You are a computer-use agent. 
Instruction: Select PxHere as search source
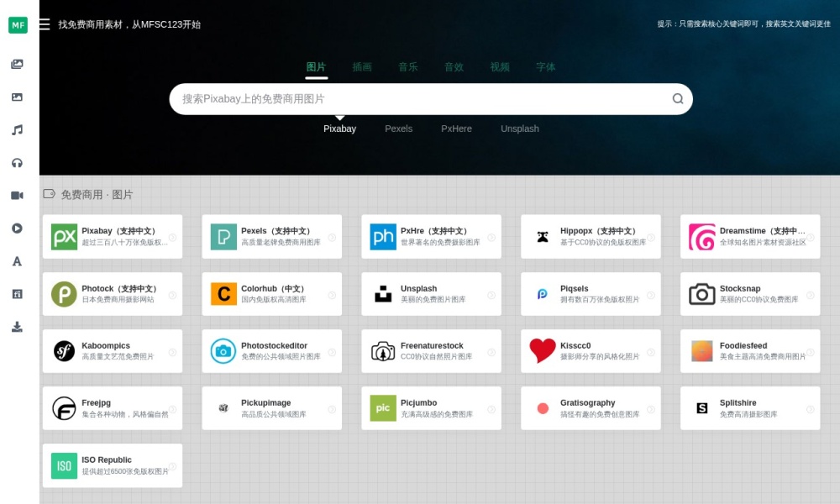[x=456, y=129]
